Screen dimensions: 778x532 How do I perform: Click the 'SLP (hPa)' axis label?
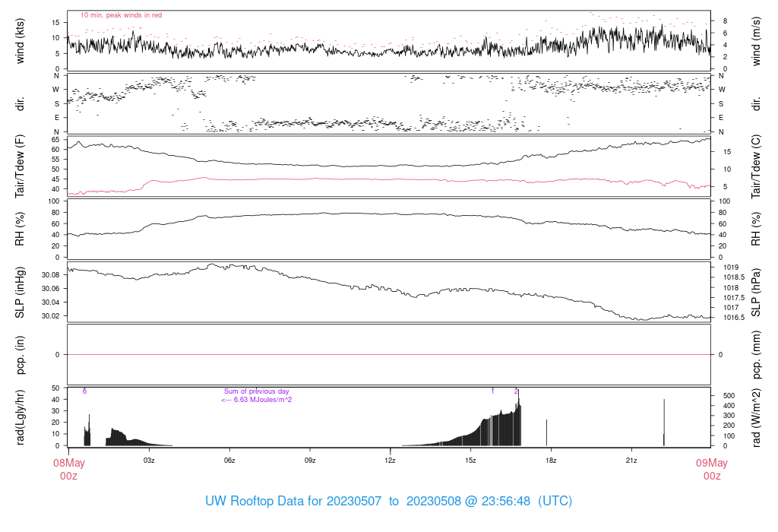click(x=756, y=293)
